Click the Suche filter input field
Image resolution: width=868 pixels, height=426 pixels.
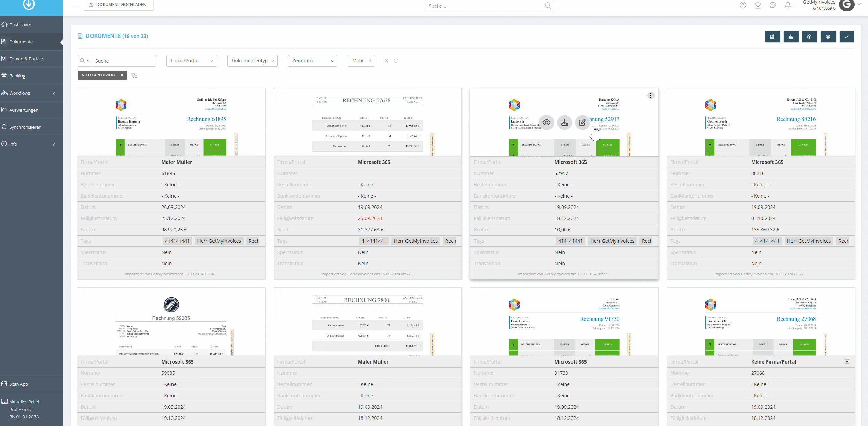pos(123,61)
